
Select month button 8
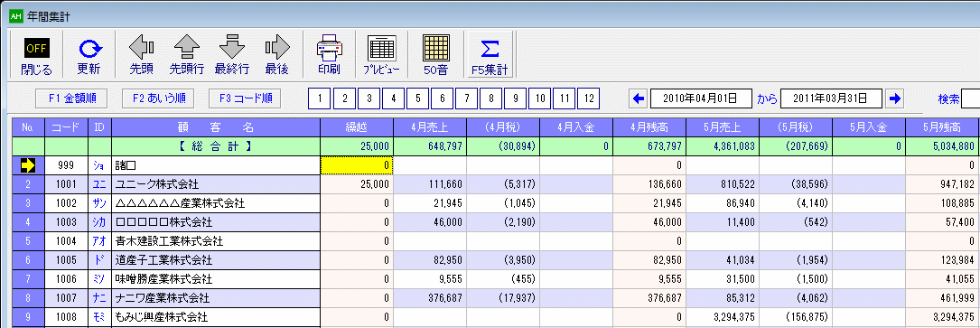(491, 98)
